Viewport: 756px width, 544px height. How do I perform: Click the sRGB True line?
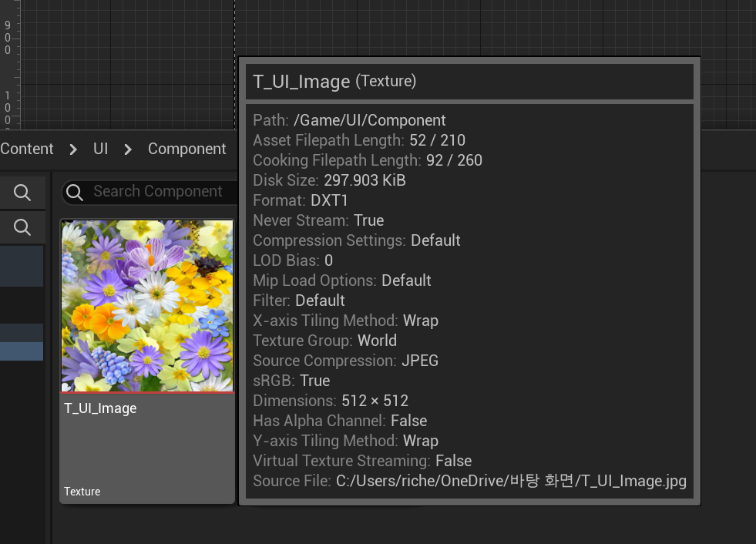coord(292,381)
